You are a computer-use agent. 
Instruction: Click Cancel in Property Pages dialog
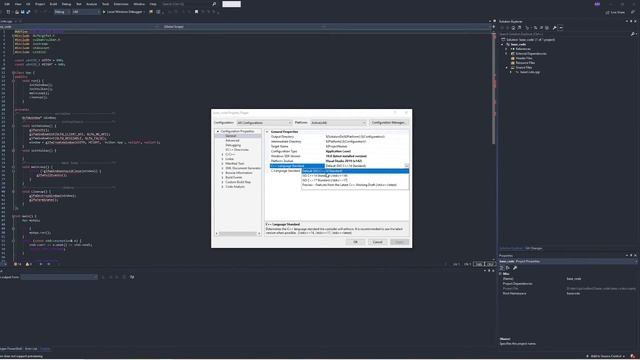[378, 242]
